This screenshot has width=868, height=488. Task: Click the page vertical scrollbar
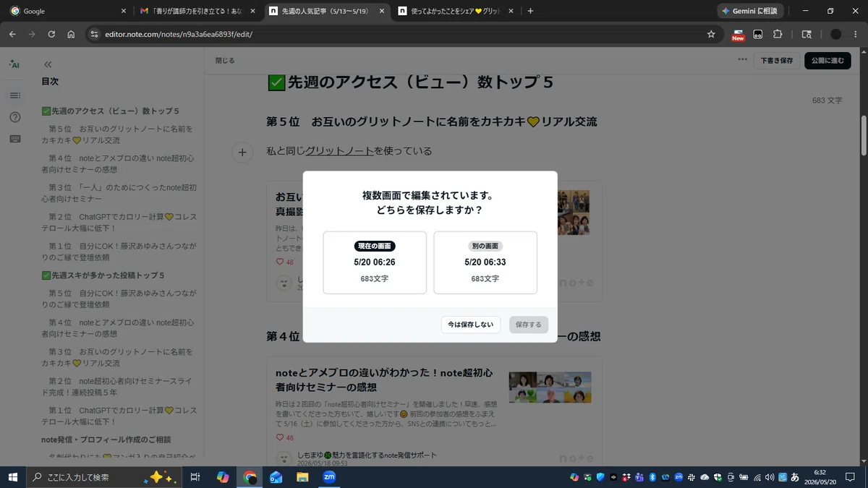coord(864,135)
